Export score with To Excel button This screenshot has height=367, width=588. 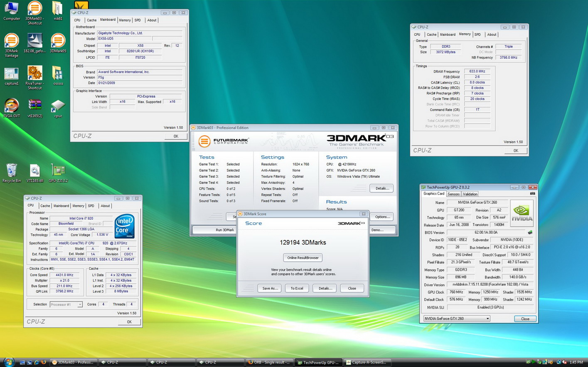coord(297,288)
